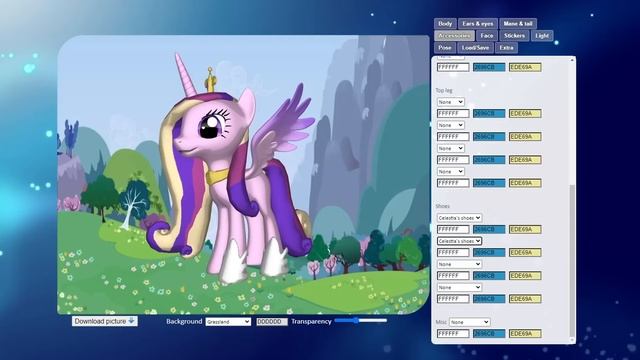Select the Accessories tab

454,36
